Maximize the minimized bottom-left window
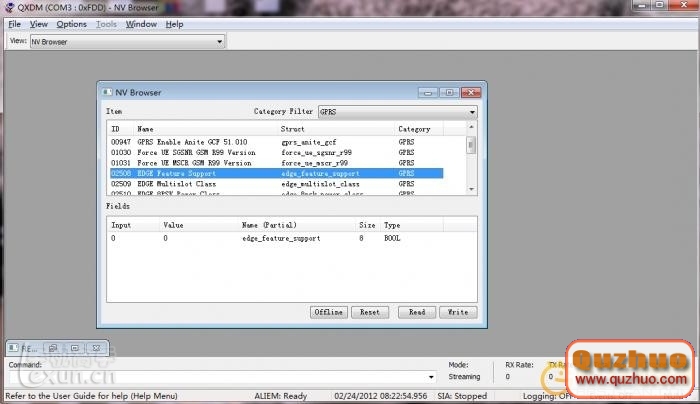This screenshot has height=404, width=700. click(x=75, y=348)
